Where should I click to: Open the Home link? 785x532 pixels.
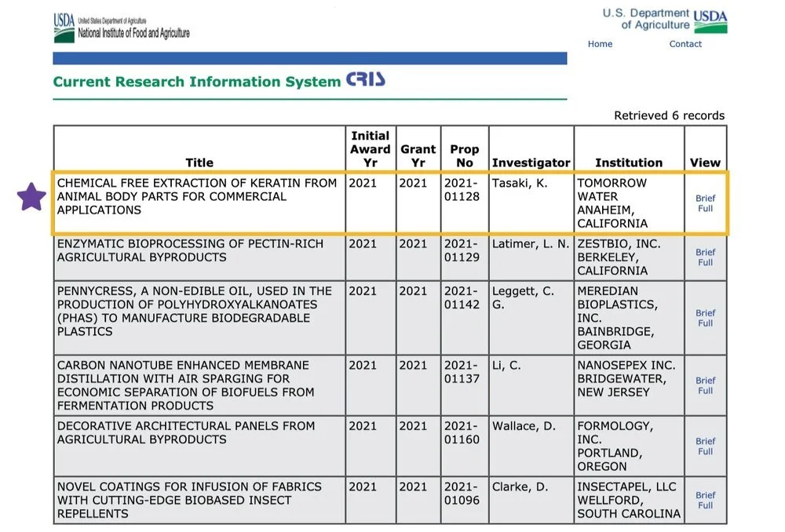600,44
